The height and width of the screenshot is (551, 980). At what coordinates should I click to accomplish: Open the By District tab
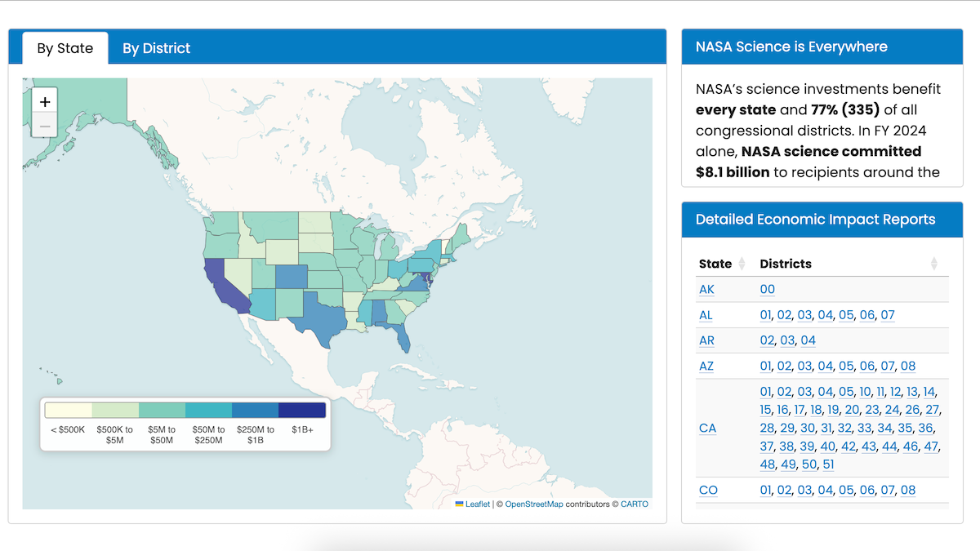tap(156, 48)
